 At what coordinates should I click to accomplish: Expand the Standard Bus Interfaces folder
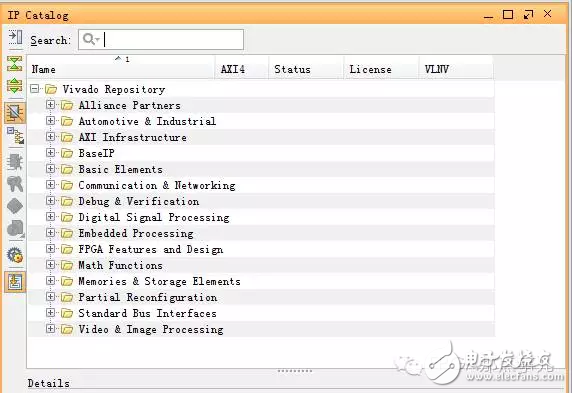tap(51, 313)
